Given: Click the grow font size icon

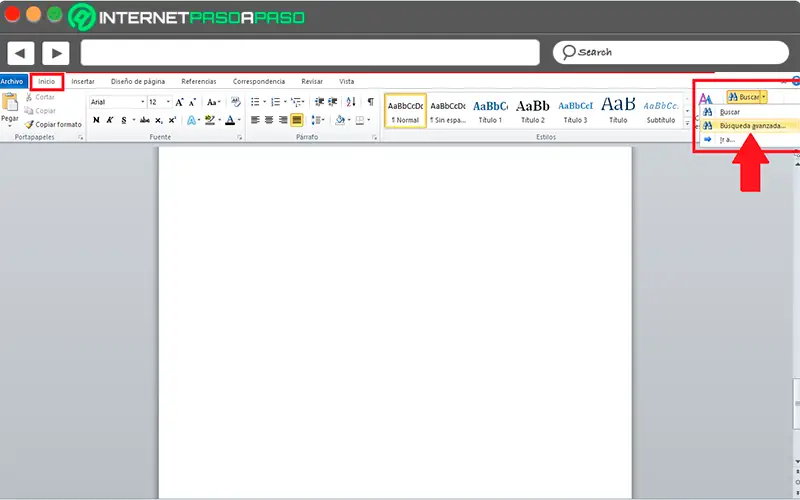Looking at the screenshot, I should coord(180,102).
